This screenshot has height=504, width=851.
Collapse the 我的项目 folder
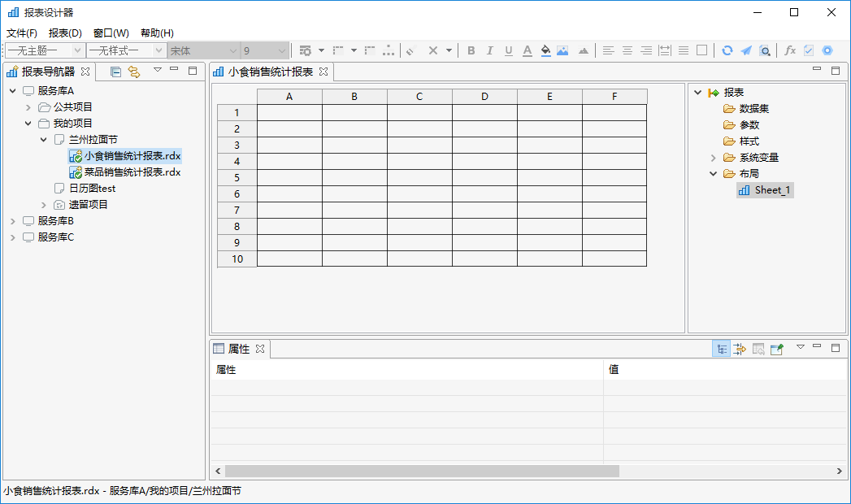pyautogui.click(x=28, y=123)
